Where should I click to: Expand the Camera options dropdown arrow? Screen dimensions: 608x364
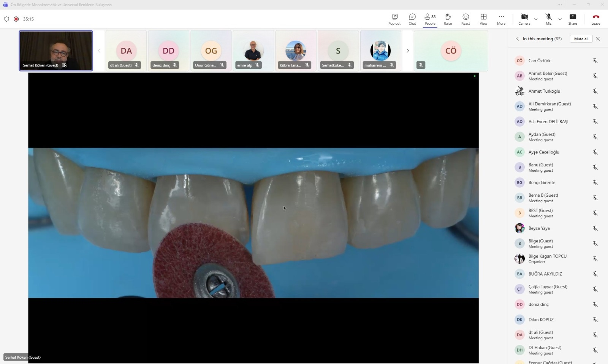click(536, 19)
